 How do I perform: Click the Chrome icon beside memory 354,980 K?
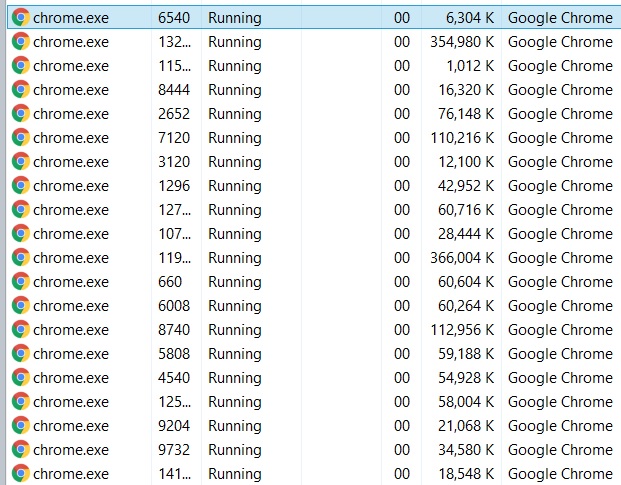click(21, 42)
